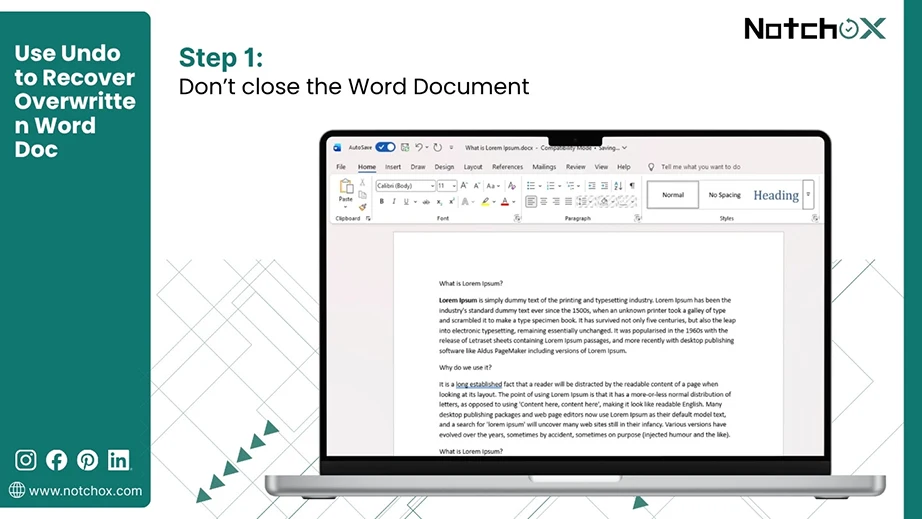Apply the red font color
The width and height of the screenshot is (922, 519).
pyautogui.click(x=505, y=202)
